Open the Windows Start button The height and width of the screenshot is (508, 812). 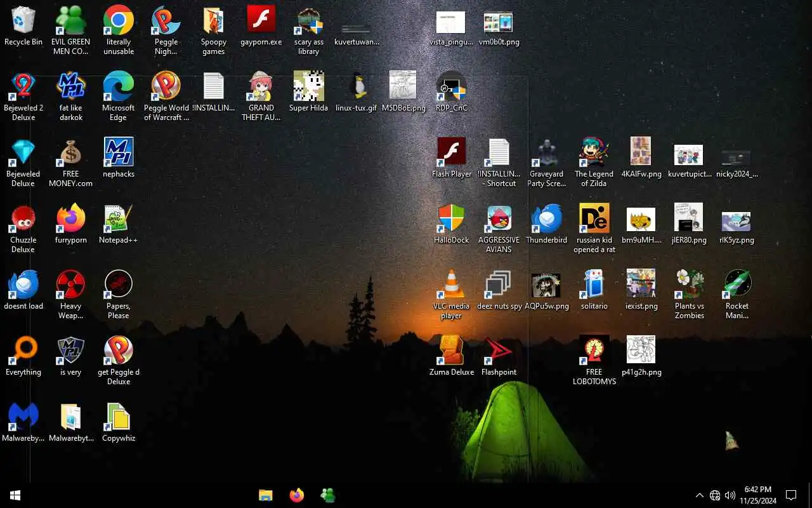click(15, 495)
